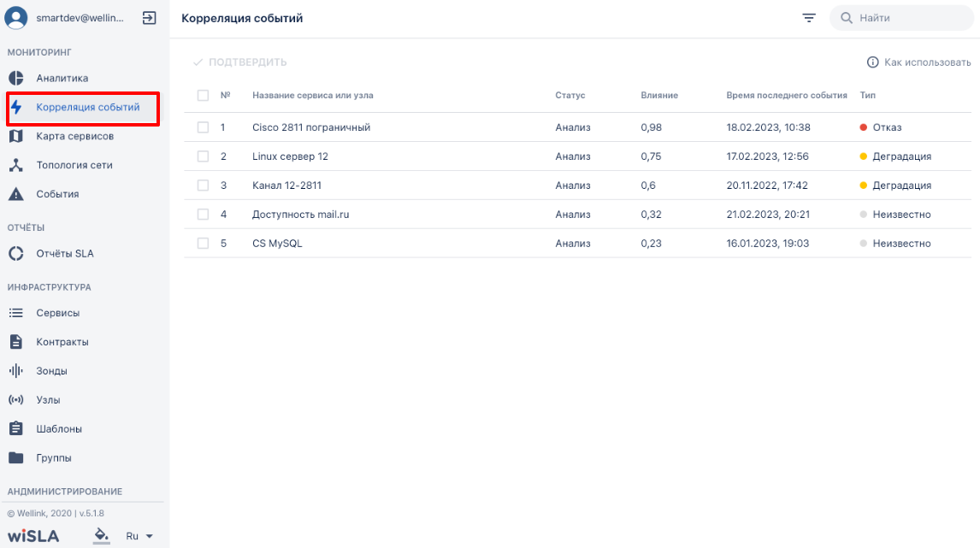The image size is (980, 548).
Task: Open Linux сервер 12 entry
Action: pyautogui.click(x=290, y=156)
